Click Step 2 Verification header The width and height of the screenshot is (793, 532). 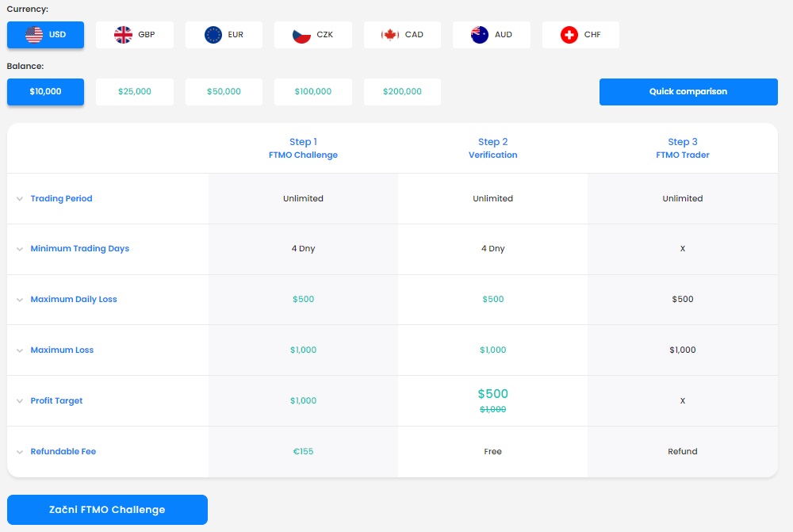[493, 148]
